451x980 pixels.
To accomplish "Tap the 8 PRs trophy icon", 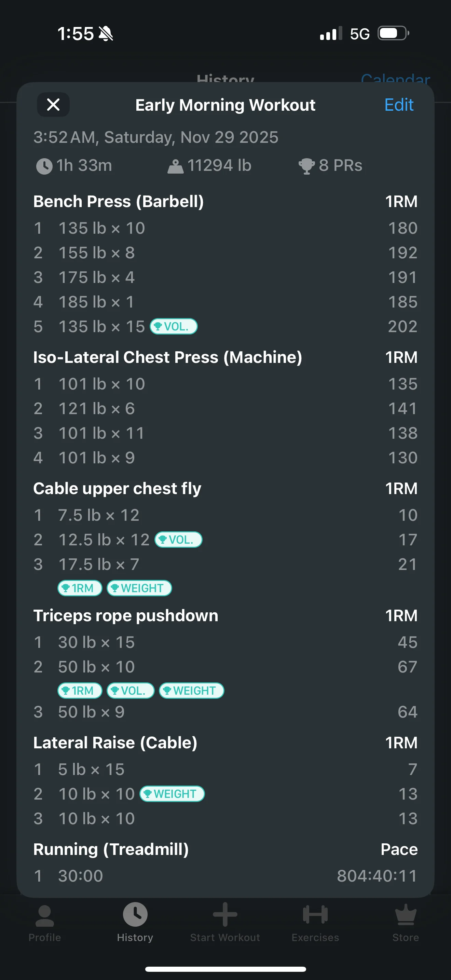I will [306, 166].
